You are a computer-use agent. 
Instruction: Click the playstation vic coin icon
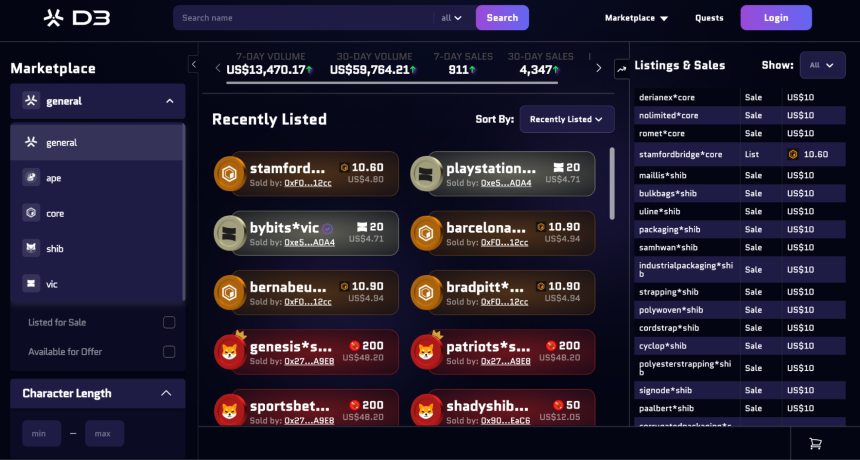point(426,174)
